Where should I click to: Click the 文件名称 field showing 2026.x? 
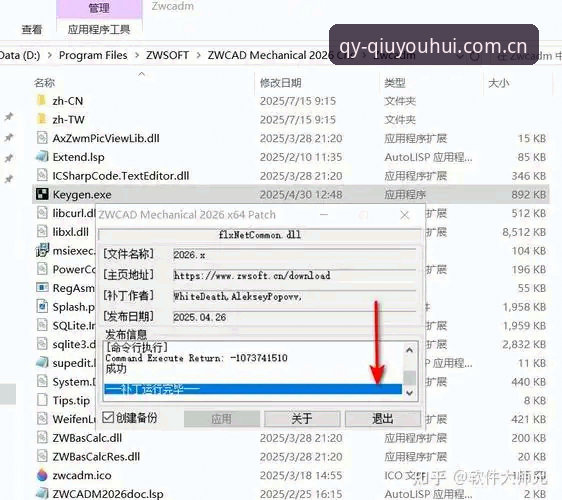[295, 255]
